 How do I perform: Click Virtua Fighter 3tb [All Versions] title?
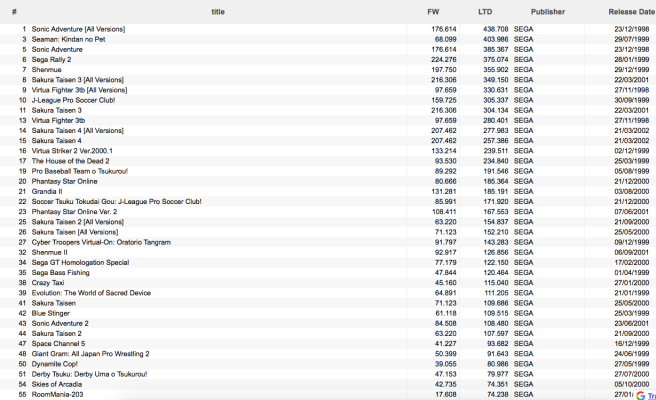(x=79, y=90)
